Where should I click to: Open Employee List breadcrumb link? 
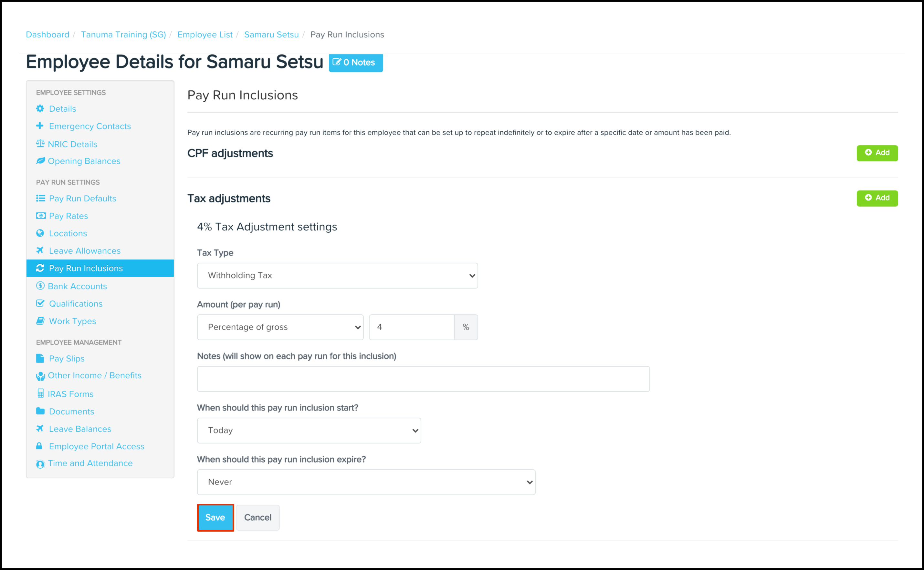(x=205, y=35)
